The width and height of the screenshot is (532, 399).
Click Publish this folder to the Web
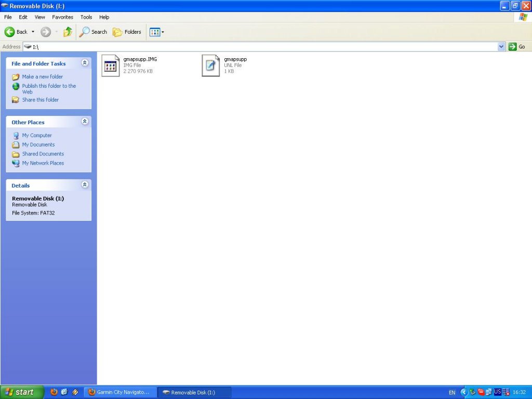(x=49, y=89)
